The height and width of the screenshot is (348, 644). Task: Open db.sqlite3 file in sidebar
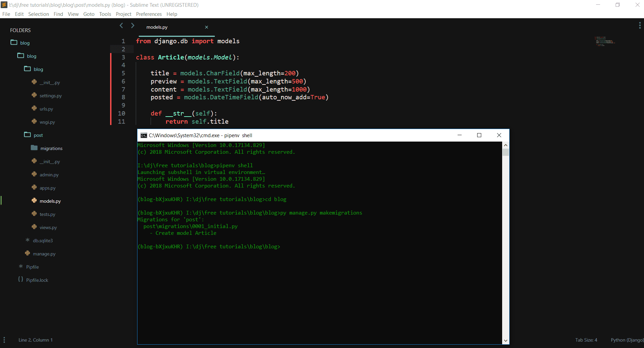coord(43,241)
